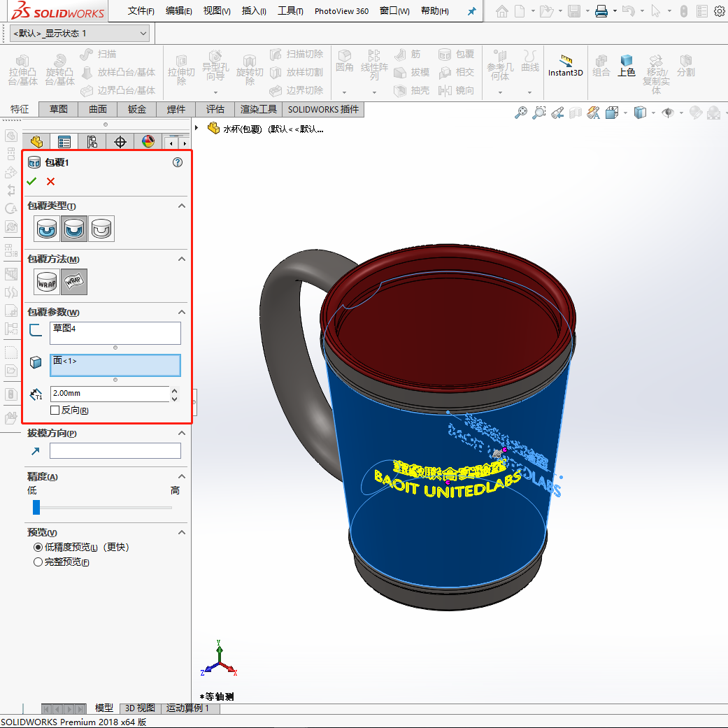Click the zoom to area icon
The height and width of the screenshot is (728, 728).
(539, 113)
